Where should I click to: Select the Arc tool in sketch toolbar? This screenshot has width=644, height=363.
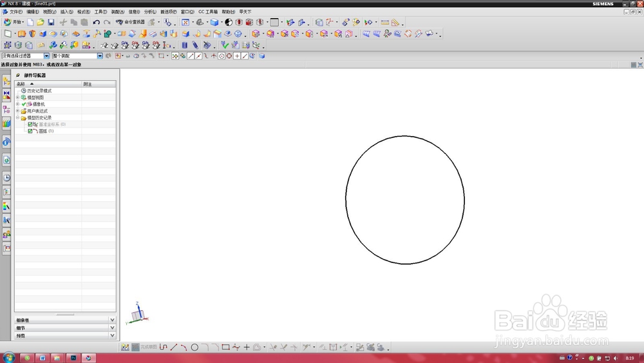click(x=184, y=348)
